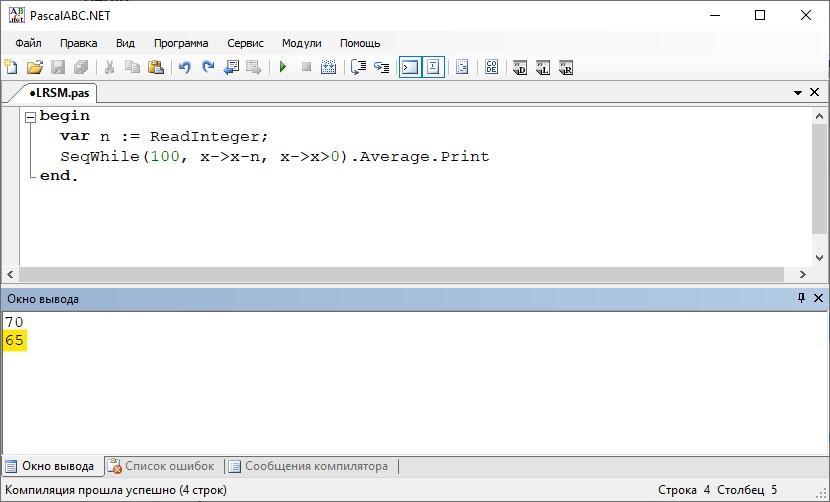Viewport: 830px width, 502px height.
Task: Click the Average.Print code text
Action: (424, 157)
